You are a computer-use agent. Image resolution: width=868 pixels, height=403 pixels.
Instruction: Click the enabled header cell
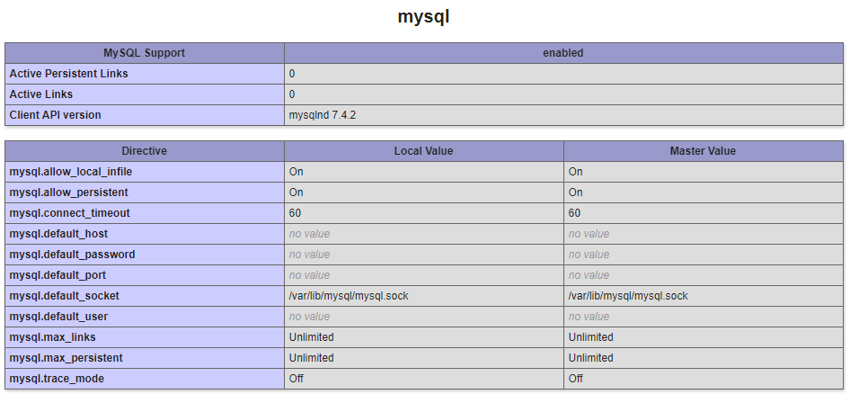tap(563, 53)
